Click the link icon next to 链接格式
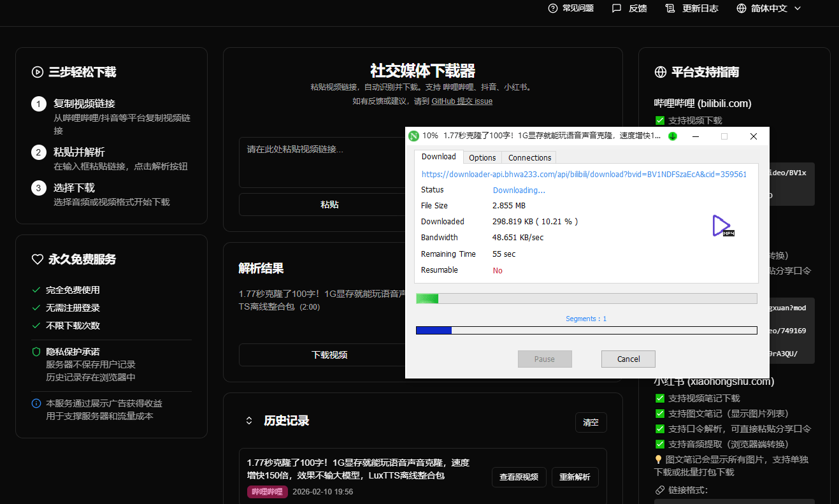This screenshot has width=839, height=504. pyautogui.click(x=659, y=489)
